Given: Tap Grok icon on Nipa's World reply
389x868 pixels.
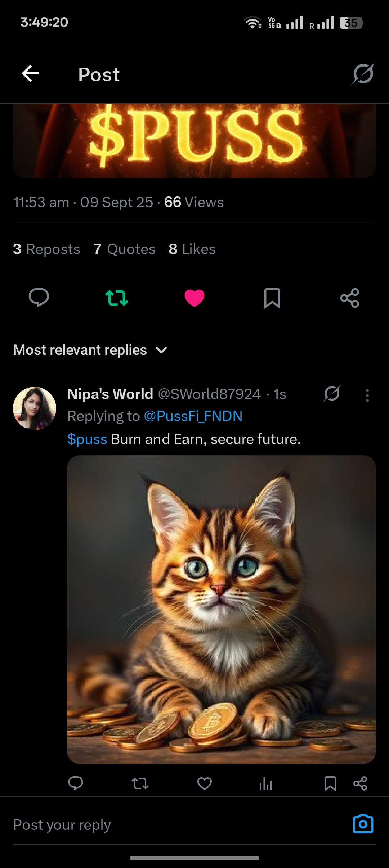Looking at the screenshot, I should tap(332, 394).
